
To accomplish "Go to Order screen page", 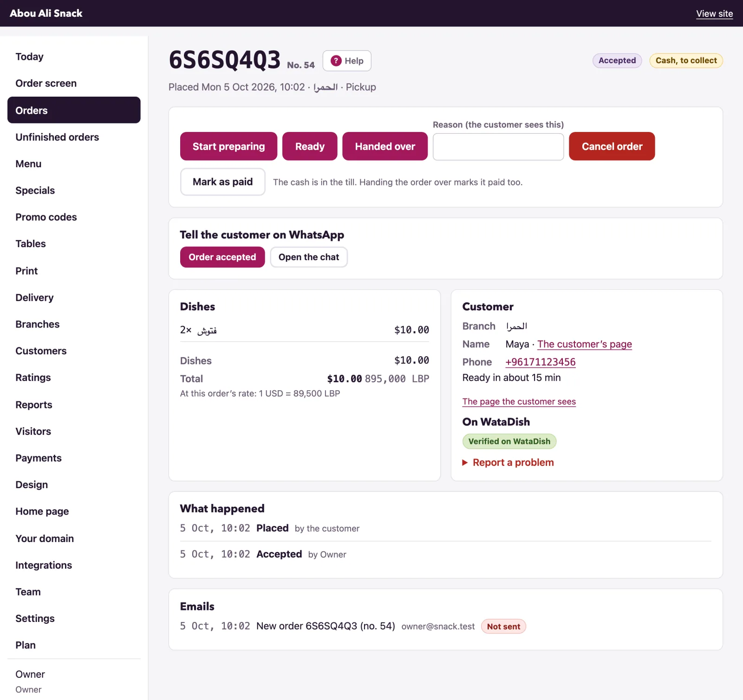I will (x=74, y=83).
